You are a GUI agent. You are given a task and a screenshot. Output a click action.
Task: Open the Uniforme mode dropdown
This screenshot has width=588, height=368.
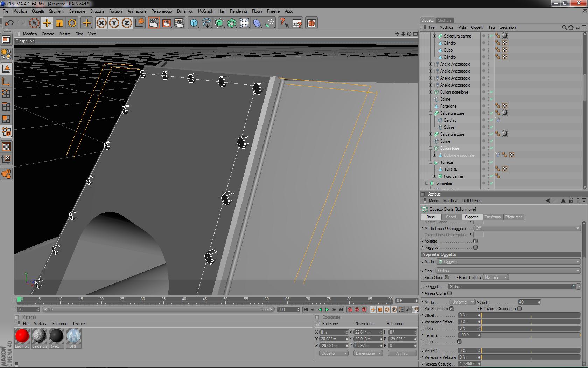(x=462, y=302)
